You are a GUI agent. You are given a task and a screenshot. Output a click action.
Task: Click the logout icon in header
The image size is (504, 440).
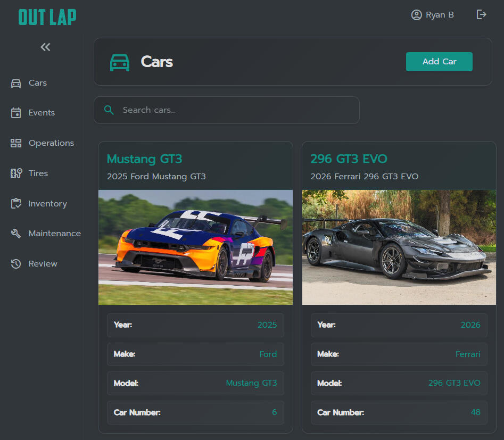[481, 14]
